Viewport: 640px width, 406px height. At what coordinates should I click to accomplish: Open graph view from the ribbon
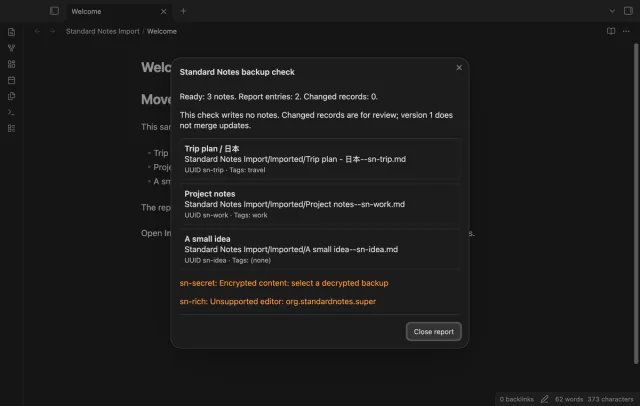(11, 48)
